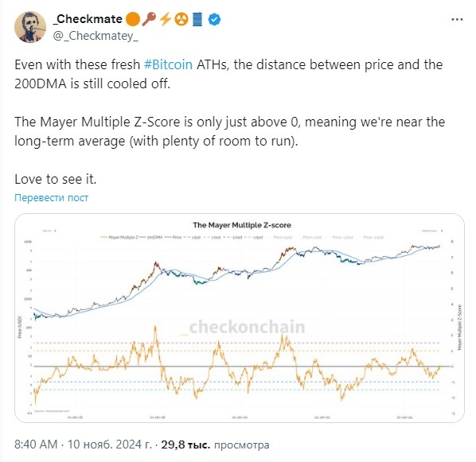476x462 pixels.
Task: Click the lightning bolt emoji in name
Action: 166,19
